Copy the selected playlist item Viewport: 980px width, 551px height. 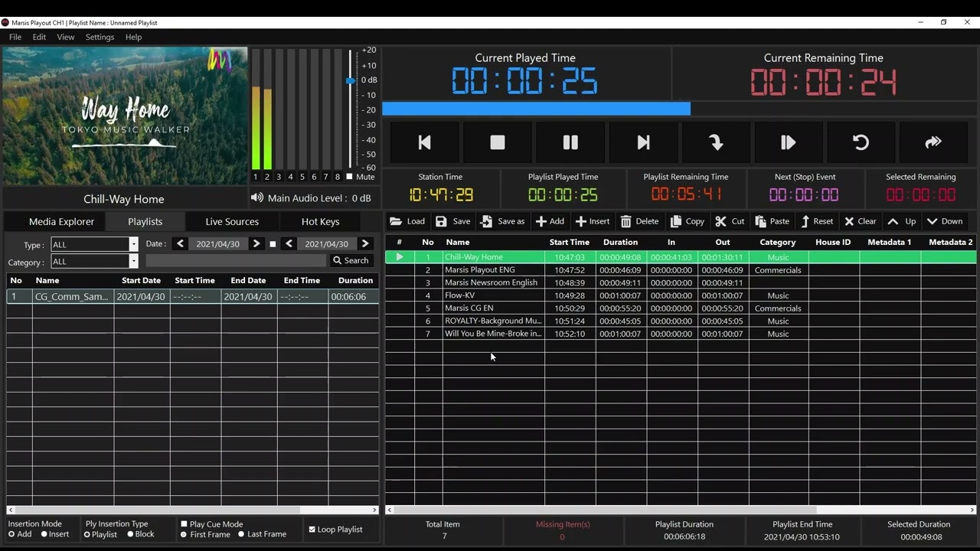point(688,221)
